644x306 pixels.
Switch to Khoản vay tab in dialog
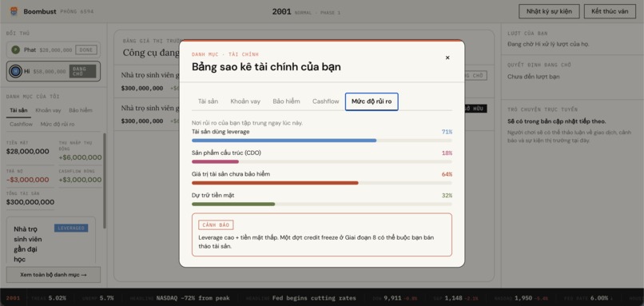(x=245, y=101)
